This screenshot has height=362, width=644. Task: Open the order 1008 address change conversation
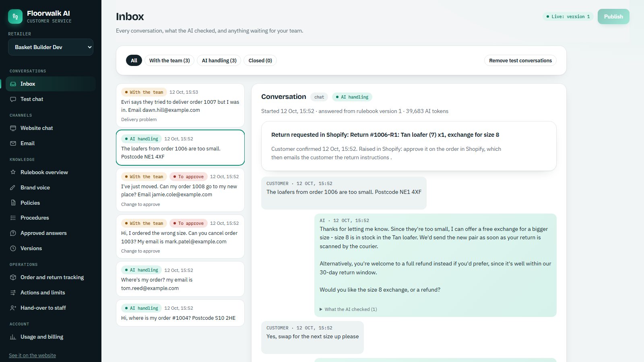[180, 190]
